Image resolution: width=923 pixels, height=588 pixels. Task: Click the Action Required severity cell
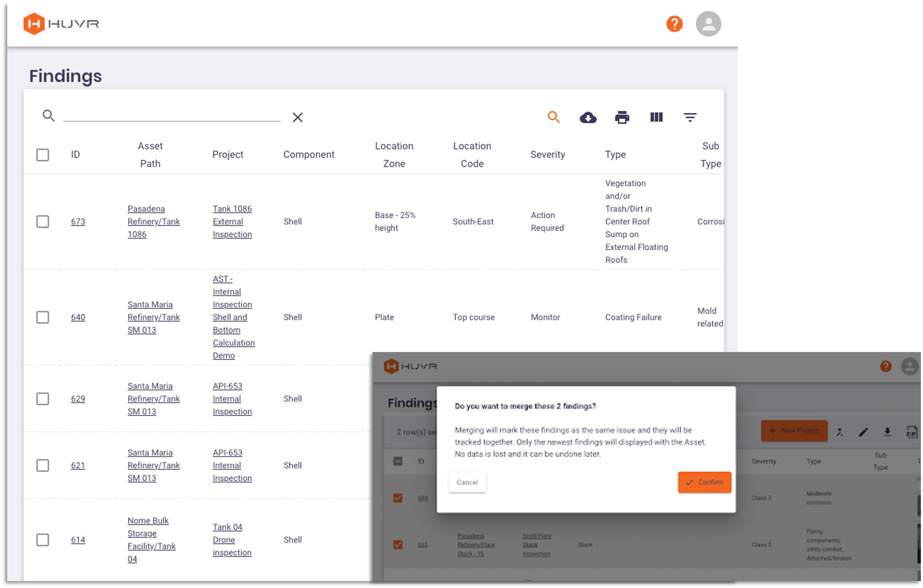[x=547, y=222]
